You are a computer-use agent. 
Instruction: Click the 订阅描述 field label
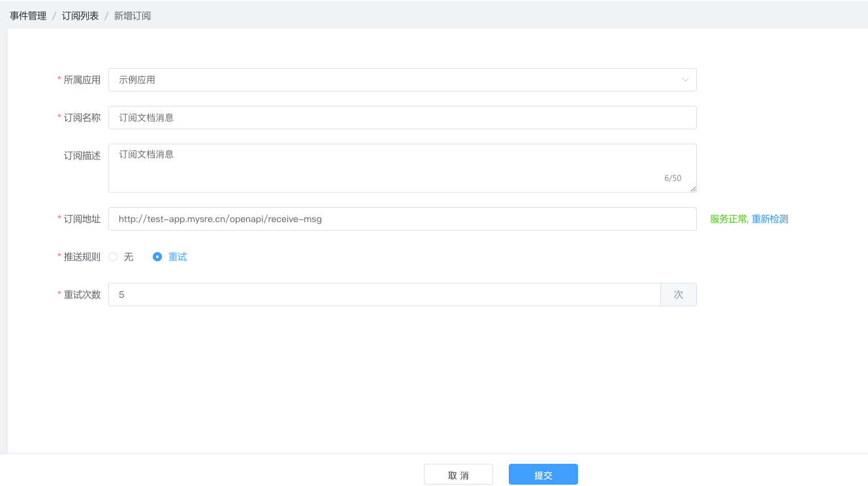[82, 155]
